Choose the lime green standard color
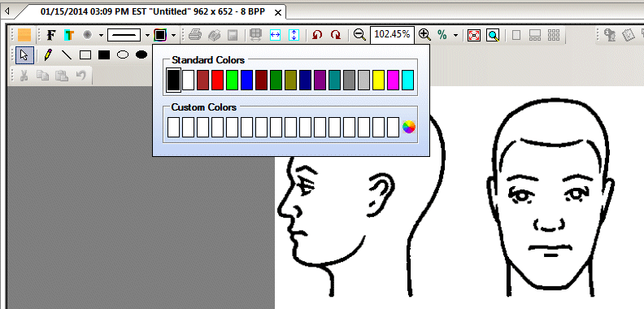The image size is (644, 309). [232, 80]
